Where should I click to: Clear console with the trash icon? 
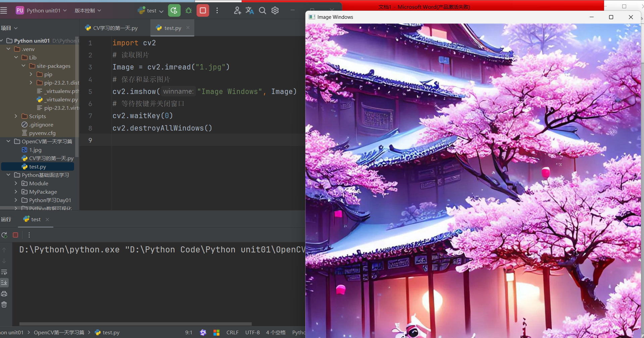pyautogui.click(x=4, y=304)
